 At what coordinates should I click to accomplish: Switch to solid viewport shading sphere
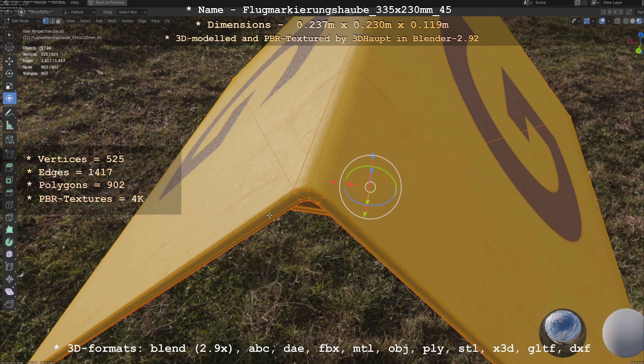coord(632,21)
